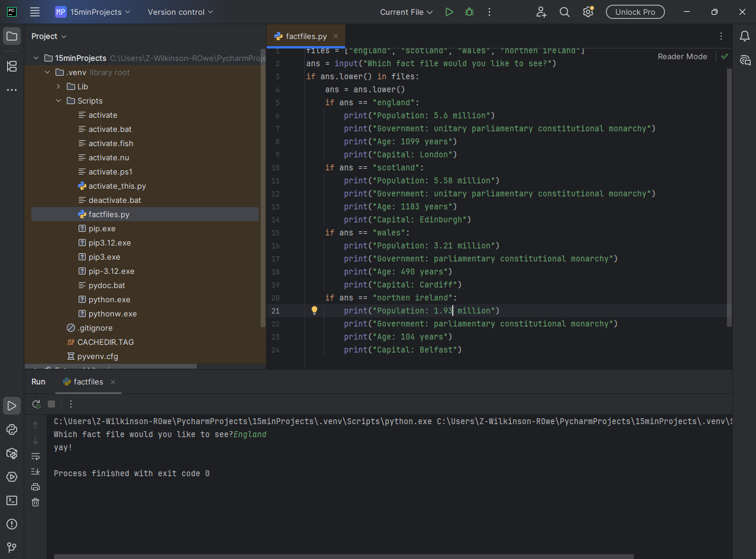Viewport: 756px width, 559px height.
Task: Run the current file with the green play button
Action: [449, 12]
